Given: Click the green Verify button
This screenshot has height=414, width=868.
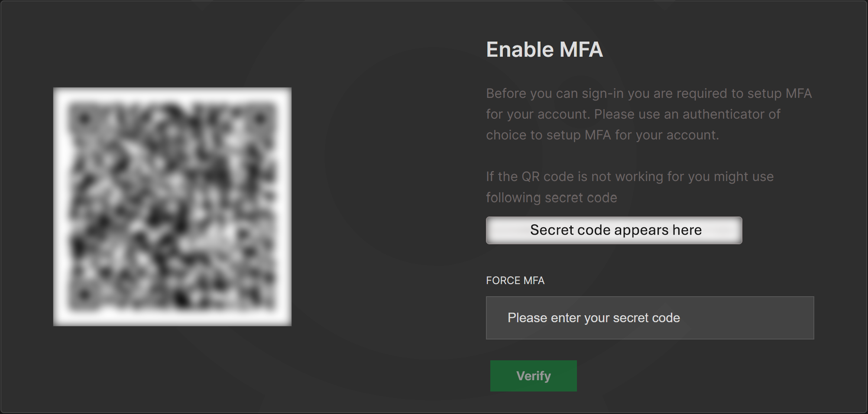Looking at the screenshot, I should (x=533, y=376).
